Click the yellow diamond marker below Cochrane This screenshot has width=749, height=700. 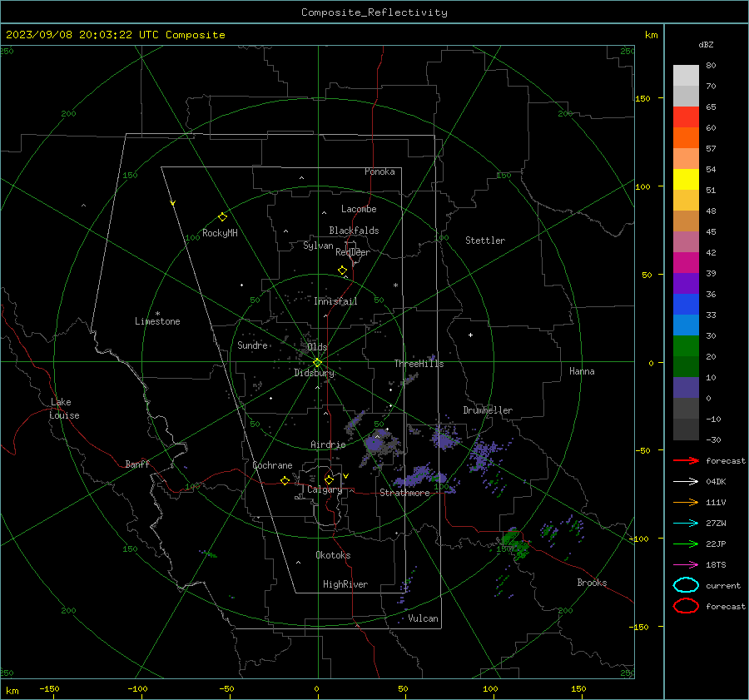[285, 481]
